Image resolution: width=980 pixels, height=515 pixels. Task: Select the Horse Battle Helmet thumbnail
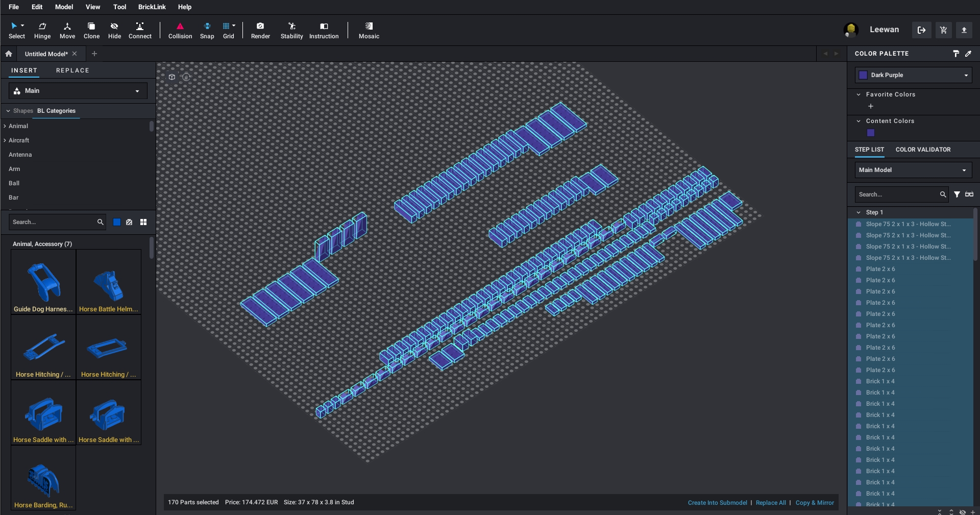[x=109, y=282]
